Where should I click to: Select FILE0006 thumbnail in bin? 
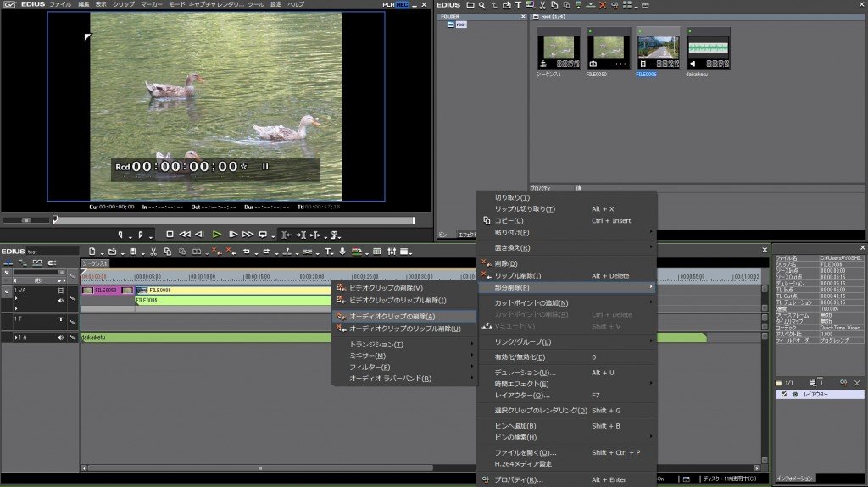click(658, 49)
